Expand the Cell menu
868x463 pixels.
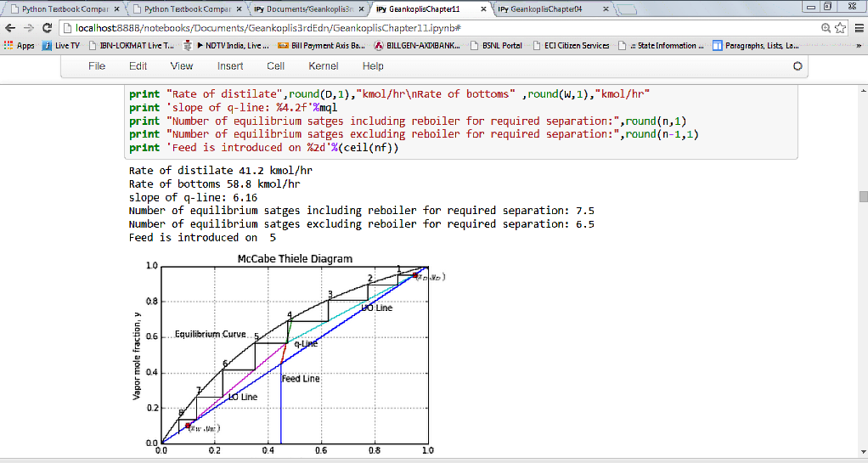click(275, 65)
